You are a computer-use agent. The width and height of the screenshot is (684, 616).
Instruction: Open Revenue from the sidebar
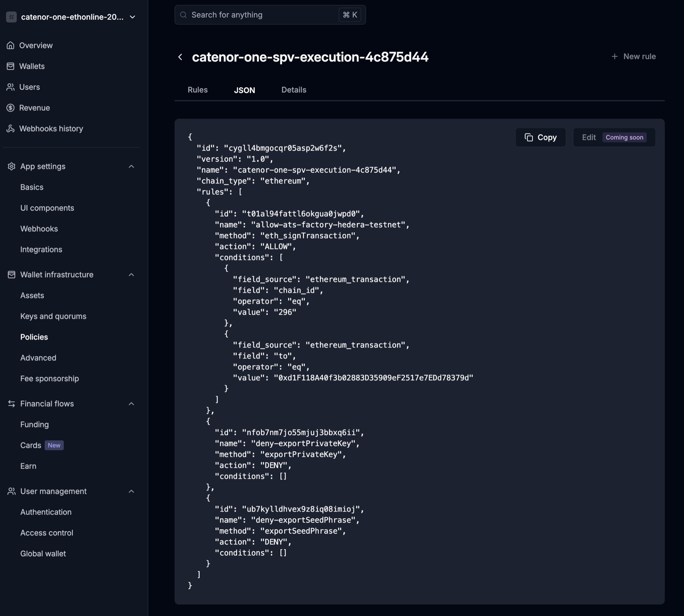tap(35, 108)
